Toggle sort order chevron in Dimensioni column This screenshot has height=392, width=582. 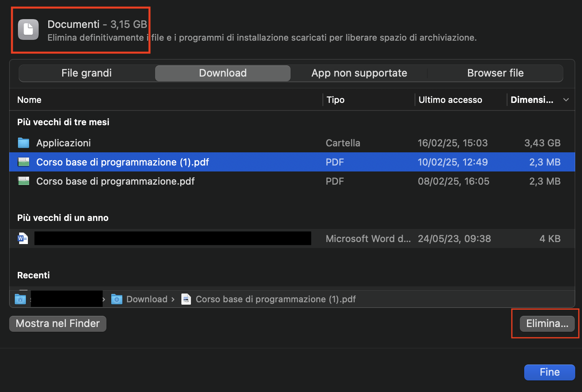[566, 100]
